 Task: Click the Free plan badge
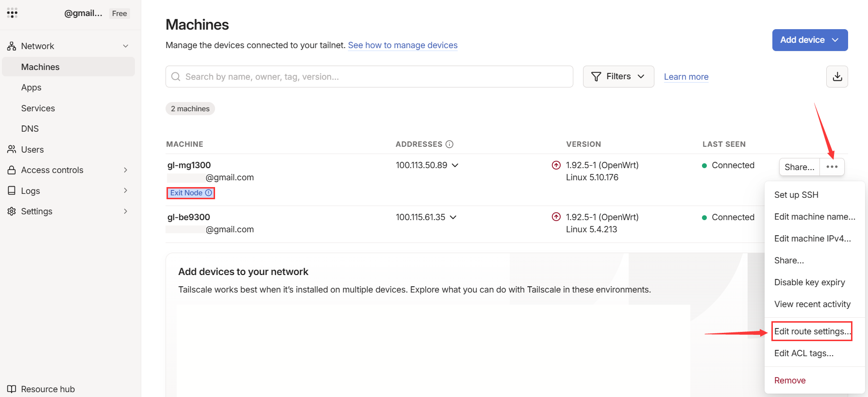(119, 14)
